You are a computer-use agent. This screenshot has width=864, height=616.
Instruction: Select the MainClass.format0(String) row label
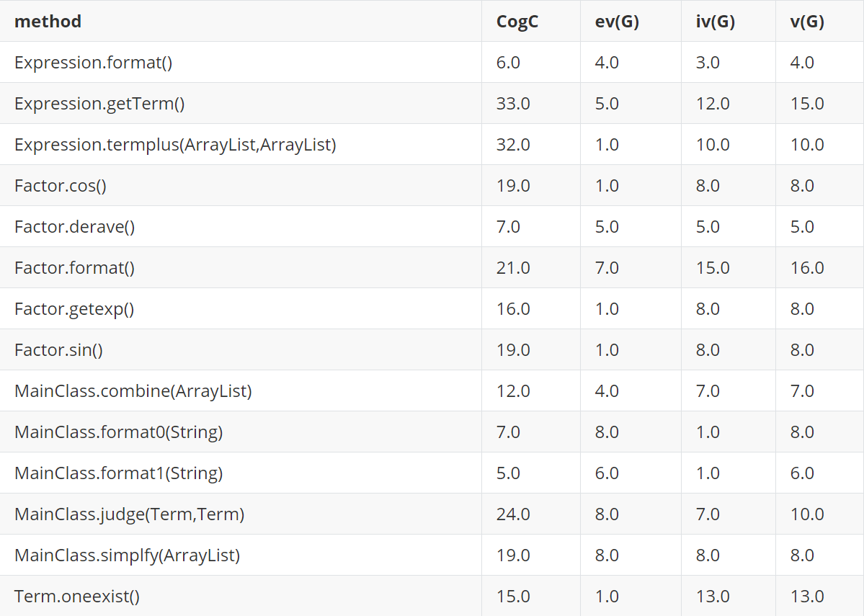[x=118, y=432]
